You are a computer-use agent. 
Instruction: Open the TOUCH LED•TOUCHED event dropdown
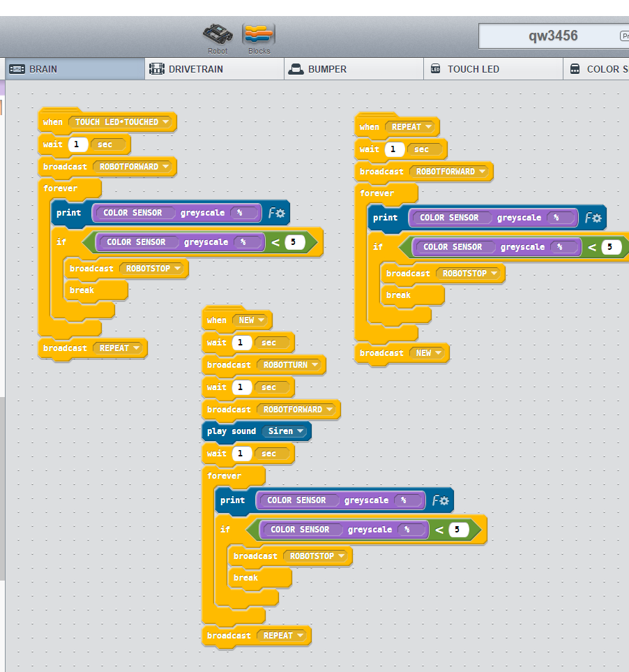coord(165,122)
